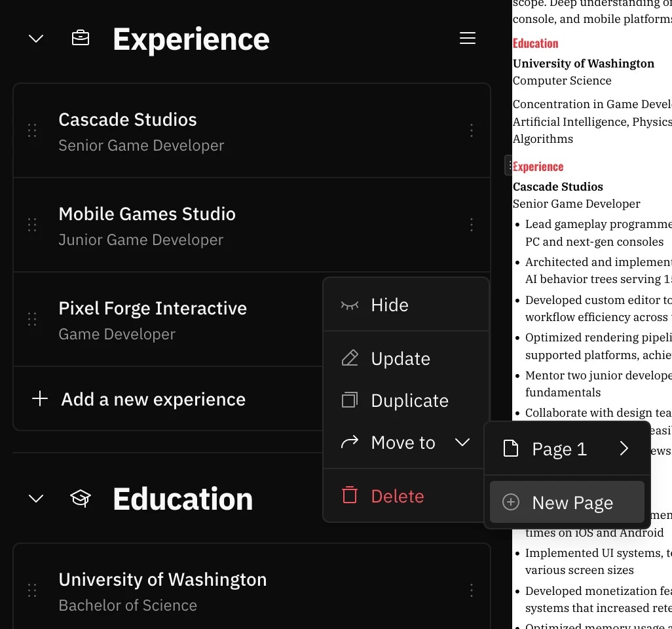Click Add a new experience

tap(153, 398)
